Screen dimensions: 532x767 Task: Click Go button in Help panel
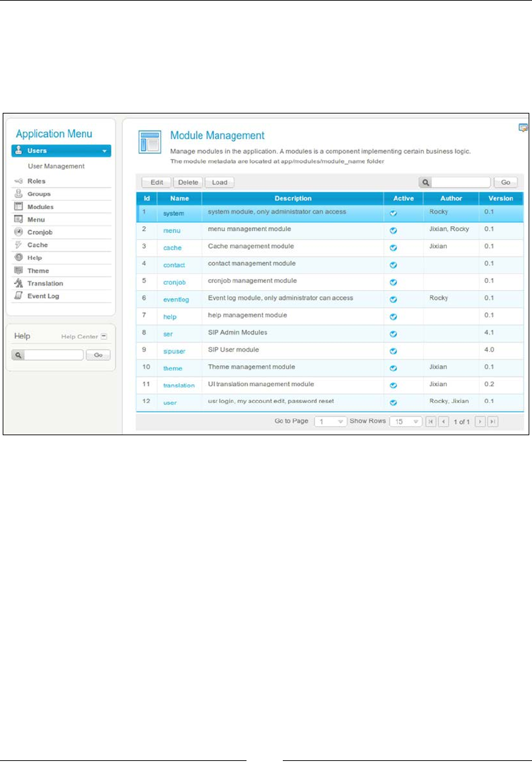coord(98,355)
